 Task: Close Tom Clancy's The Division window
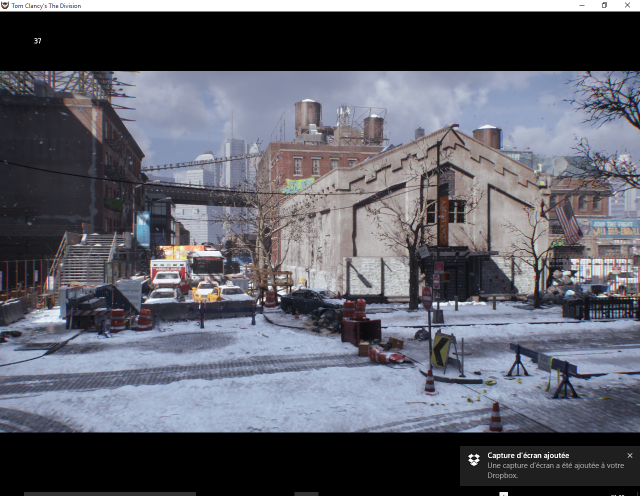click(627, 5)
